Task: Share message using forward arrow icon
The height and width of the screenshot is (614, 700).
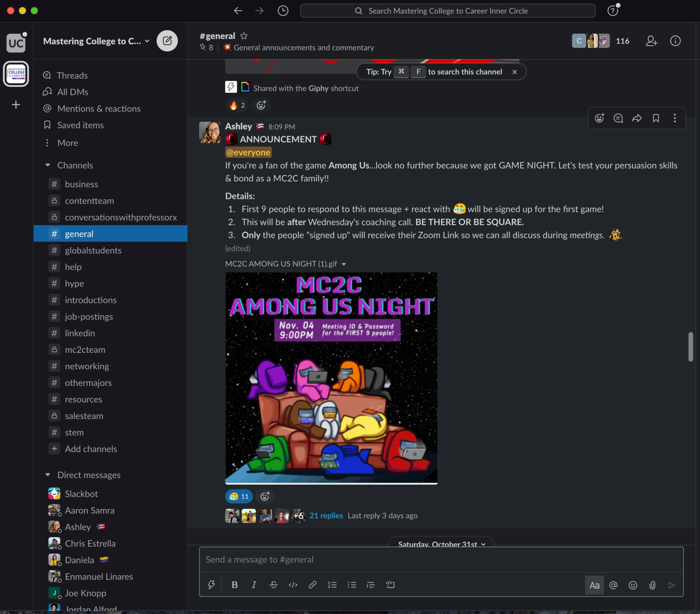Action: click(637, 118)
